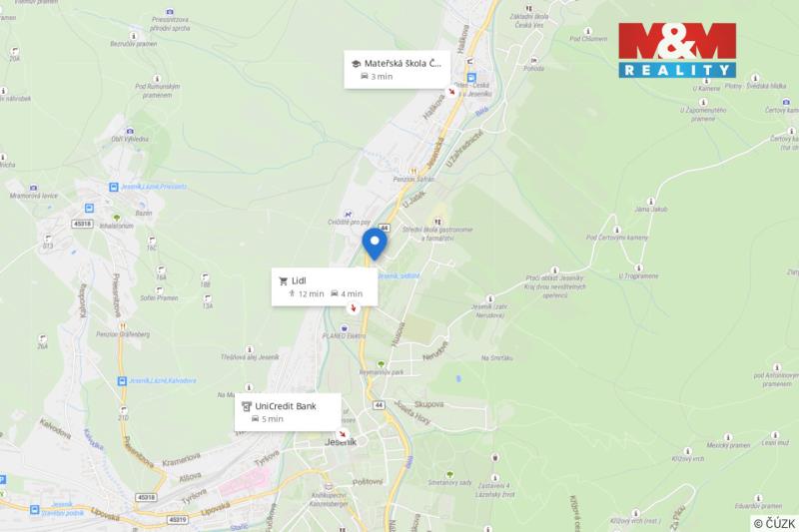Viewport: 799px width, 532px height.
Task: Click the Smetanovy sady park icon
Action: pos(449,474)
